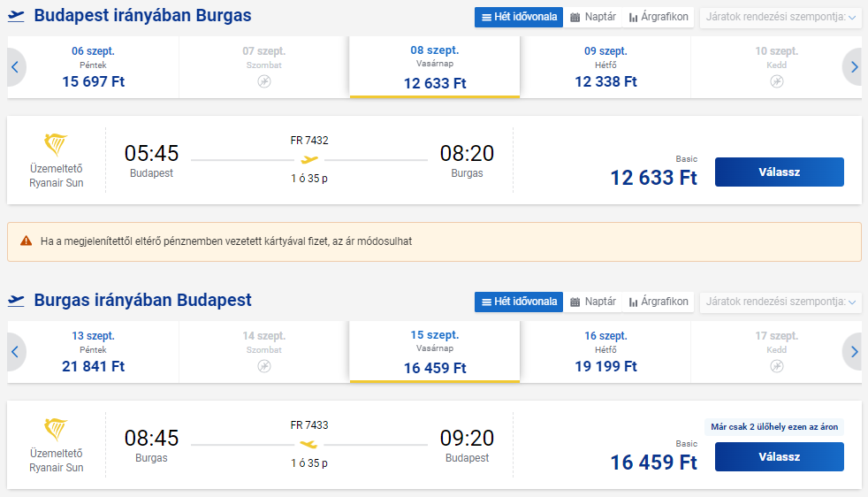The width and height of the screenshot is (868, 497).
Task: Open outbound Járatok rendezési szempontja dropdown
Action: pos(780,17)
